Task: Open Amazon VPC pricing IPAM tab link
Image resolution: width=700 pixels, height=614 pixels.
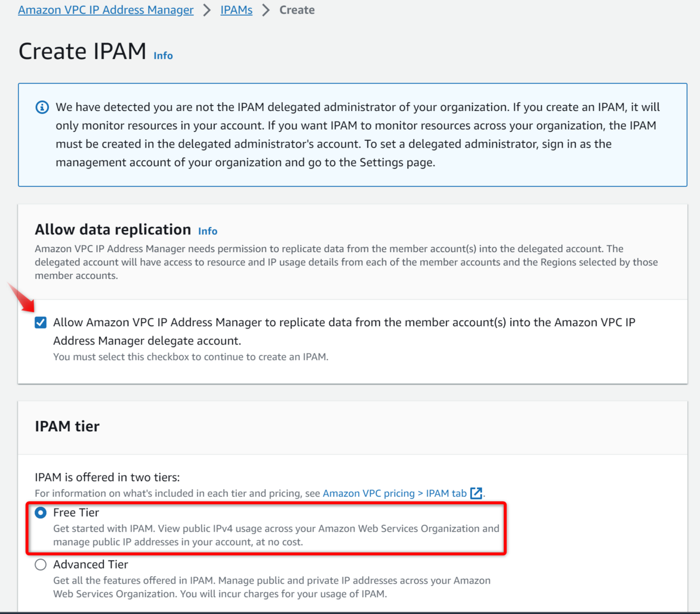Action: click(x=394, y=493)
